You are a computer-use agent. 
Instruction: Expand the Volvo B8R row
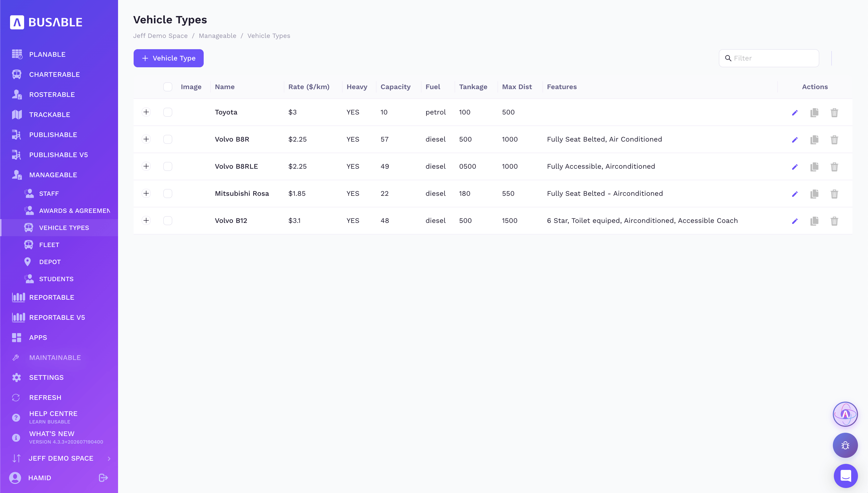coord(146,139)
